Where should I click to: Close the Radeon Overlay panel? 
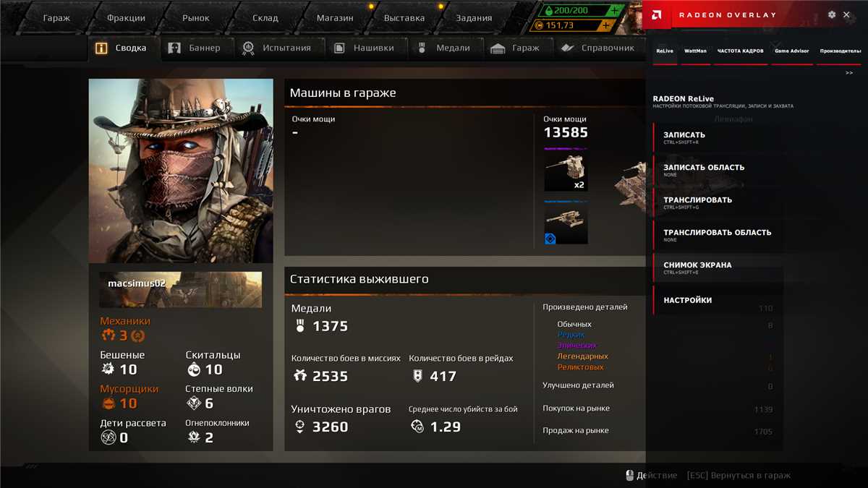(847, 14)
